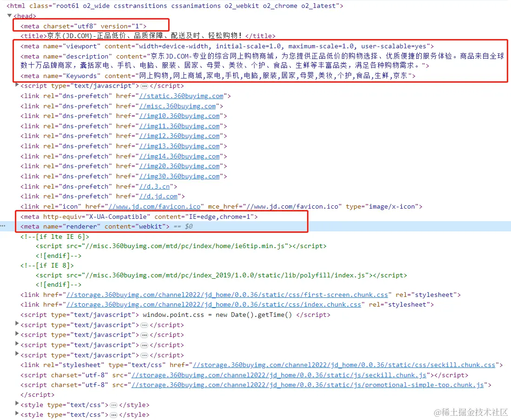The width and height of the screenshot is (511, 420).
Task: Select the <!--[if IE 8]> comment line
Action: tap(47, 266)
